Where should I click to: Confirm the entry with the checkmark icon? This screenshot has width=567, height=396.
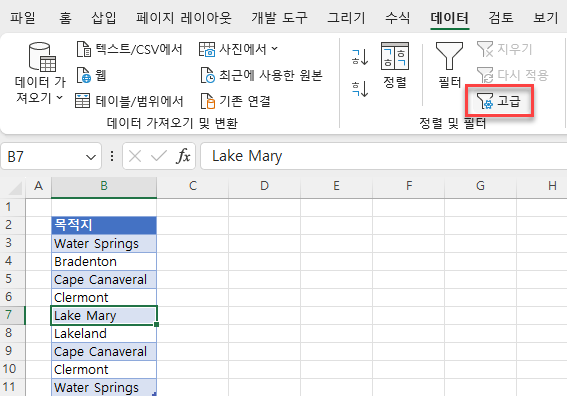[x=159, y=157]
